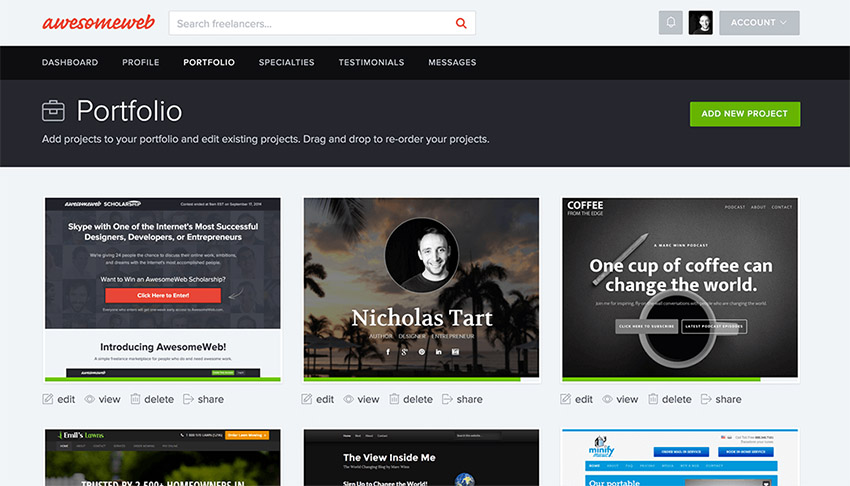Viewport: 850px width, 486px height.
Task: Click view eye icon under AwesomeWeb Scholarship project
Action: pyautogui.click(x=89, y=399)
